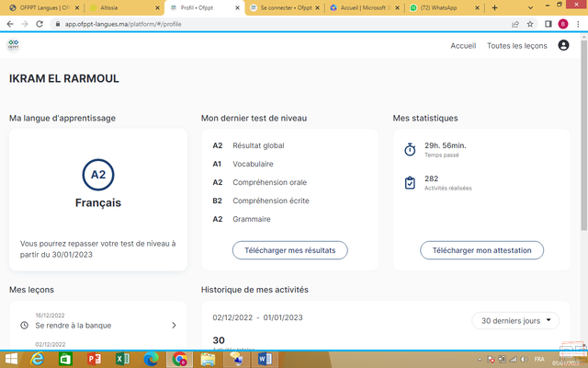Click the OFPPT logo in header
Viewport: 588px width, 368px height.
coord(14,45)
